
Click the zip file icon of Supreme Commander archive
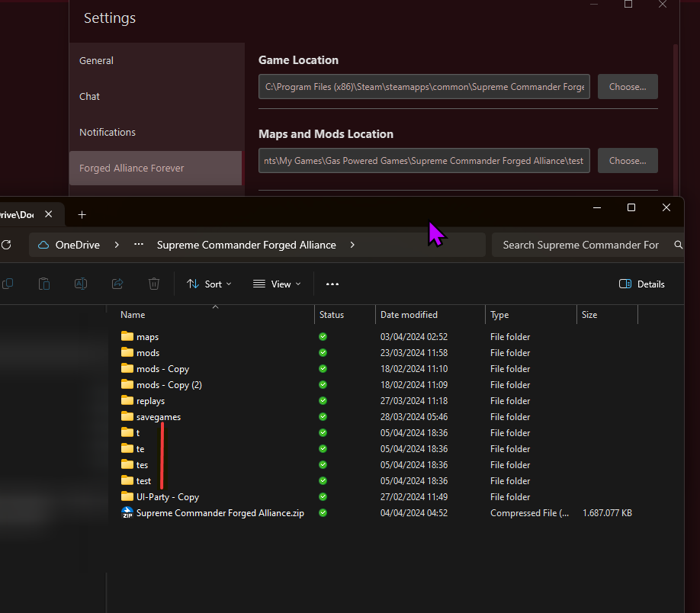(127, 512)
